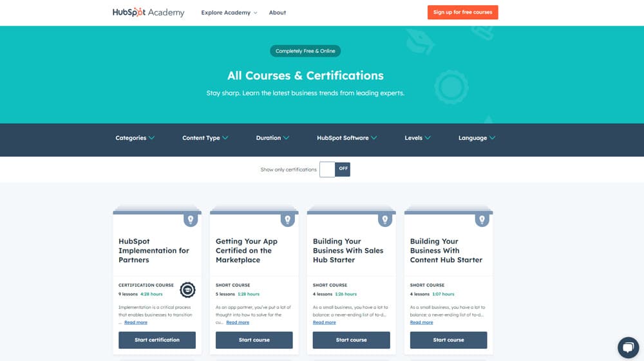The image size is (644, 361).
Task: Expand the Levels filter
Action: [417, 138]
